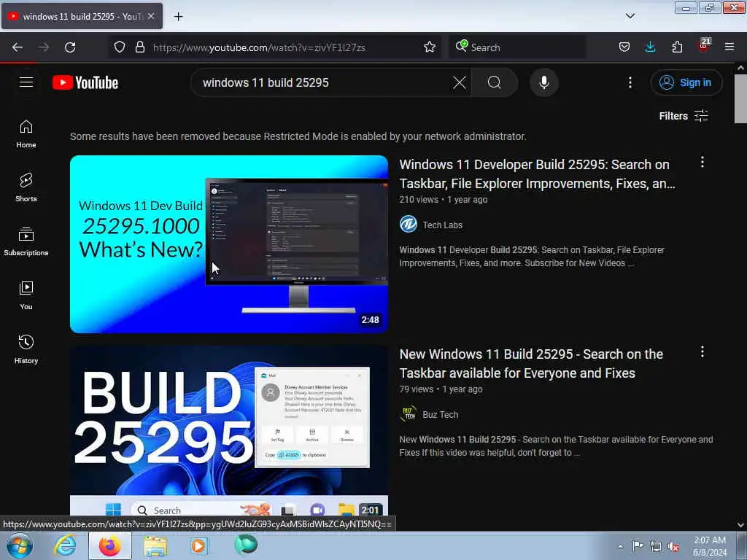Close the windows 11 build 25295 tab

pyautogui.click(x=151, y=16)
